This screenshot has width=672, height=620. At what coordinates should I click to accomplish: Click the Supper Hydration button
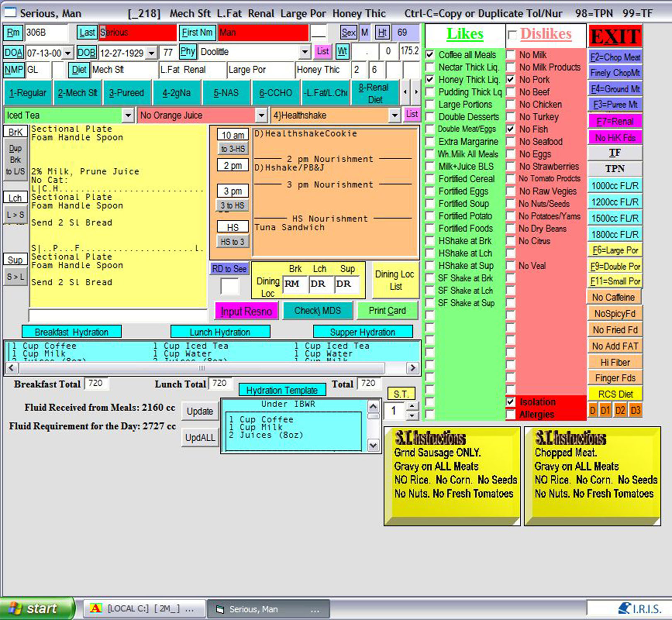point(363,332)
